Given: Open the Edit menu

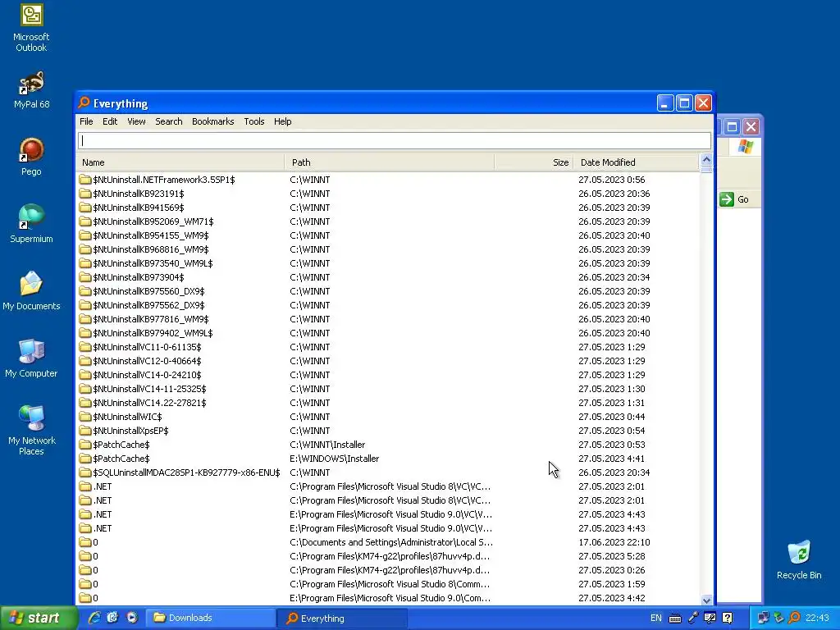Looking at the screenshot, I should (110, 121).
